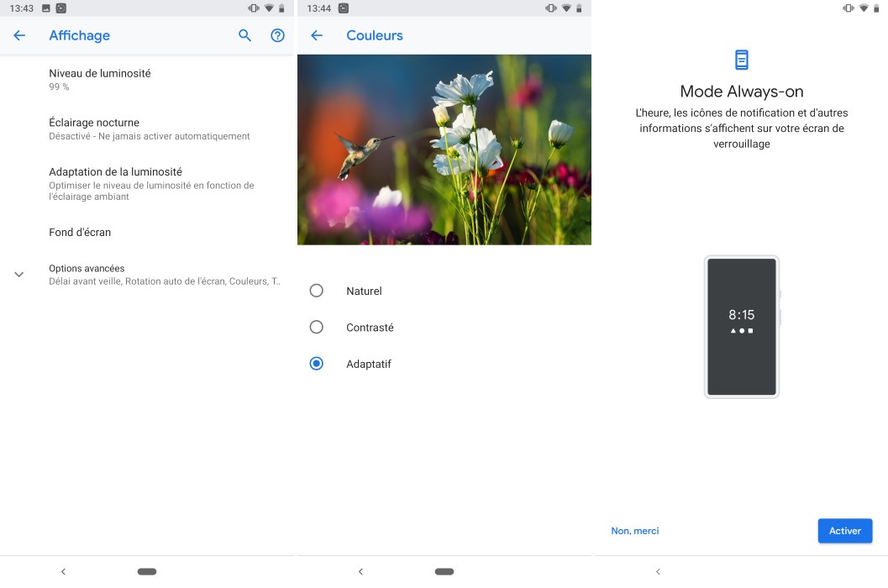Screen dimensions: 888x588
Task: Tap the home pill under Couleurs screen
Action: [x=444, y=571]
